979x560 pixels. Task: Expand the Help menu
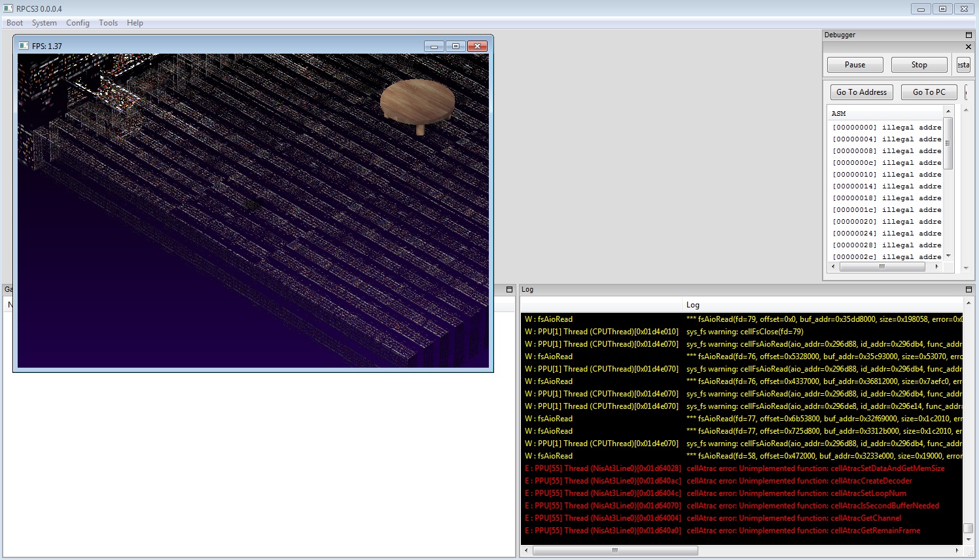pyautogui.click(x=135, y=23)
